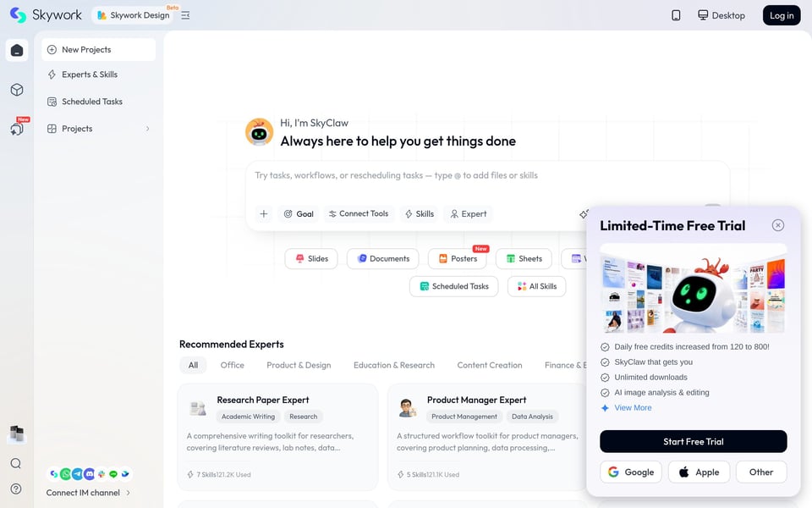Viewport: 812px width, 508px height.
Task: Toggle the Goal option in prompt box
Action: click(299, 213)
